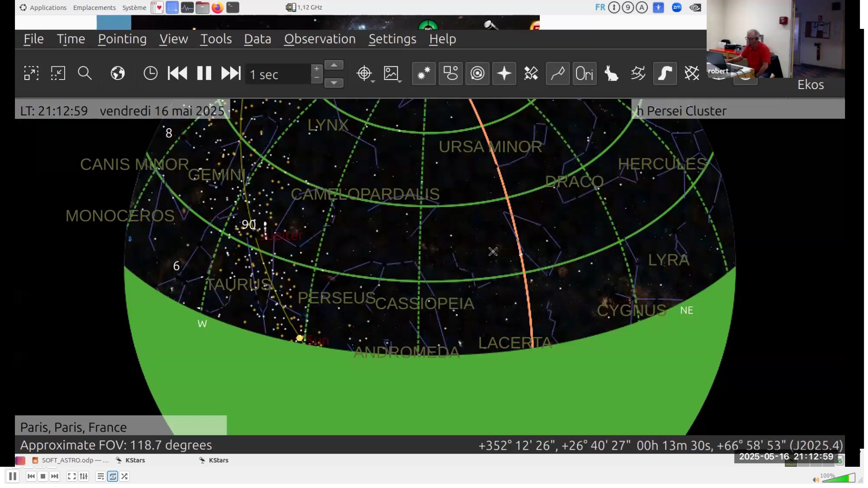
Task: Toggle constellation art rabbit icon
Action: click(611, 73)
